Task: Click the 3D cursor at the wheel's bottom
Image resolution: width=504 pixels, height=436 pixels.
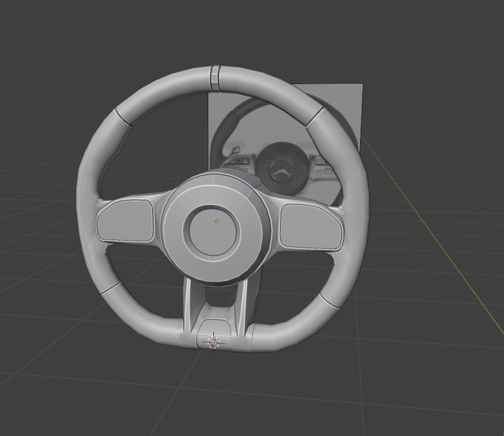Action: pos(214,342)
